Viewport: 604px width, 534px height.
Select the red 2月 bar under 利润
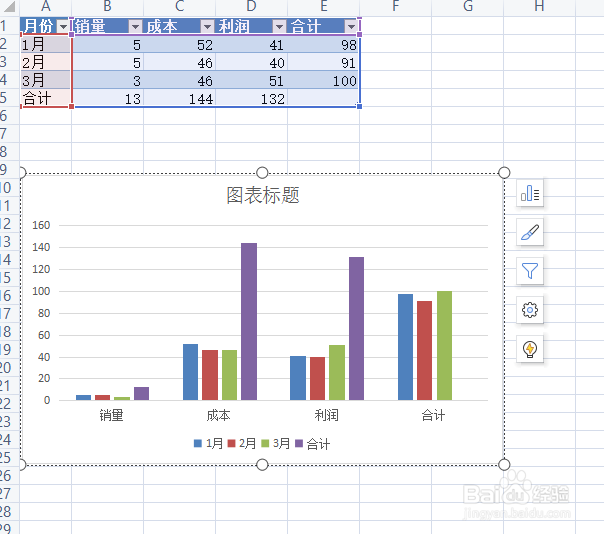click(317, 378)
